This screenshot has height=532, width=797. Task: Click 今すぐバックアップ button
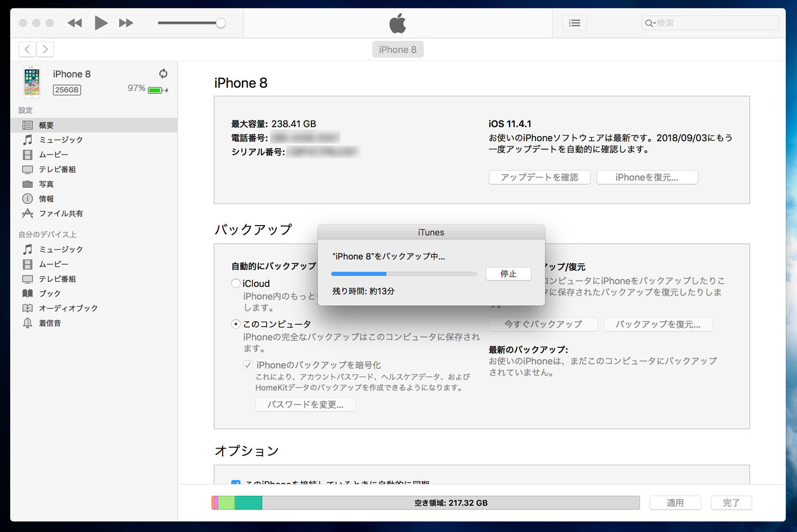point(543,324)
